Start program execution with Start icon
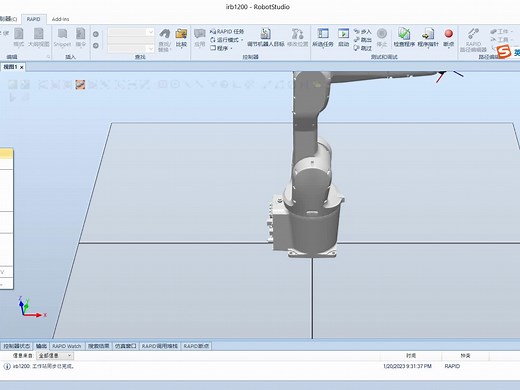 (x=343, y=37)
